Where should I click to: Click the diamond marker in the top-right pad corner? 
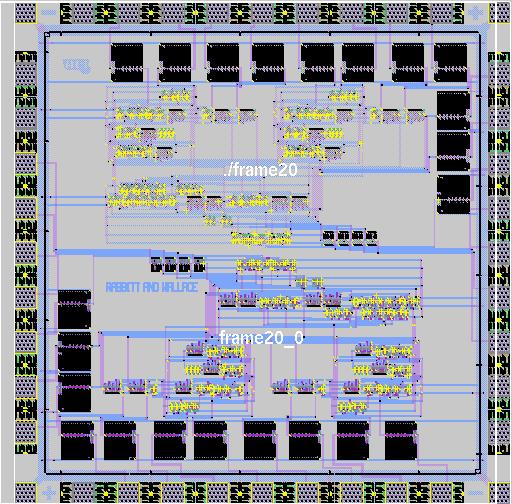[475, 13]
